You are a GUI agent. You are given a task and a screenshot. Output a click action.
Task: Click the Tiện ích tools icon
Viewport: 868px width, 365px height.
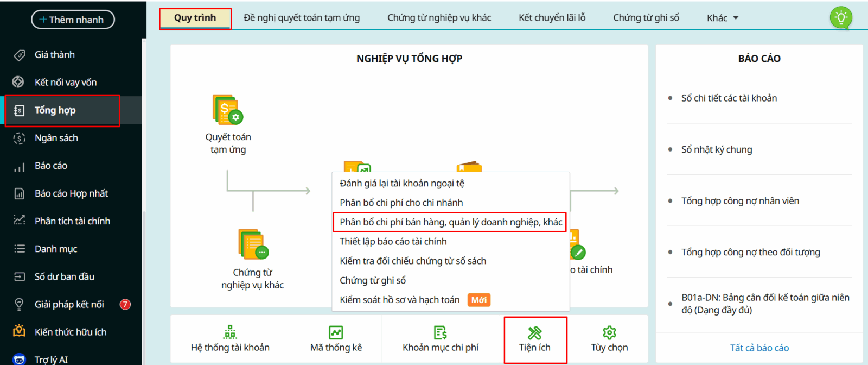(x=535, y=332)
